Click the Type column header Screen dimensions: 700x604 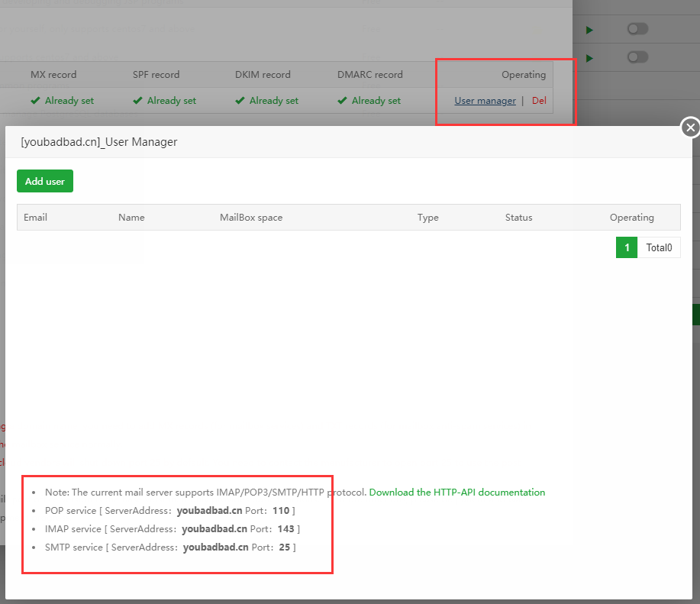427,218
